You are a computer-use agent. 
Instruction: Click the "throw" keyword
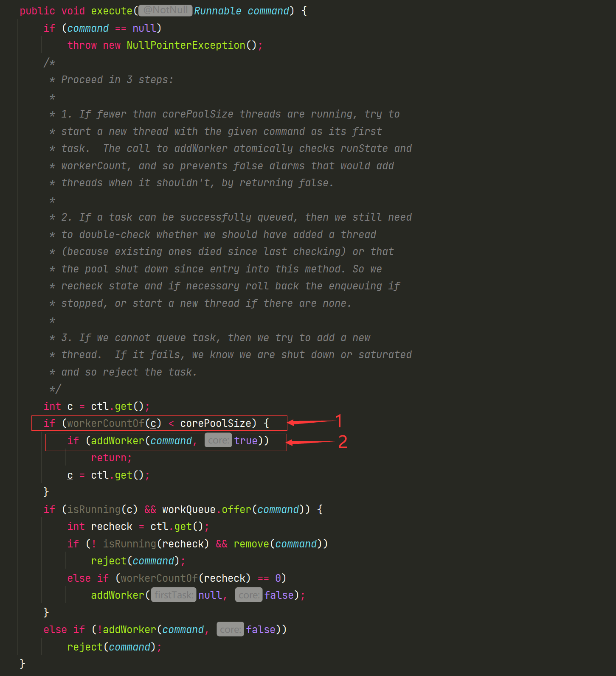[x=82, y=45]
